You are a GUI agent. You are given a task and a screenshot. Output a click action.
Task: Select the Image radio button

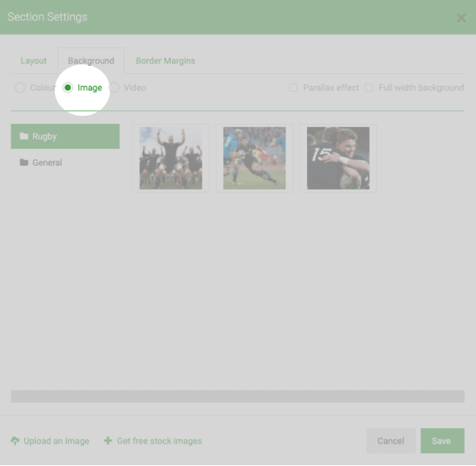coord(68,88)
